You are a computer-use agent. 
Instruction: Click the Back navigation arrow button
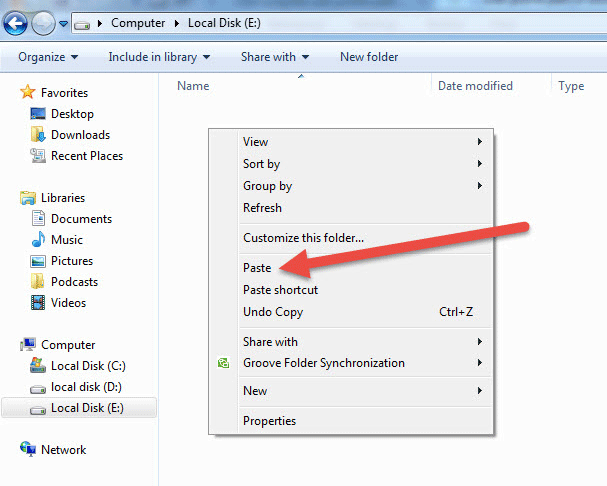[15, 24]
